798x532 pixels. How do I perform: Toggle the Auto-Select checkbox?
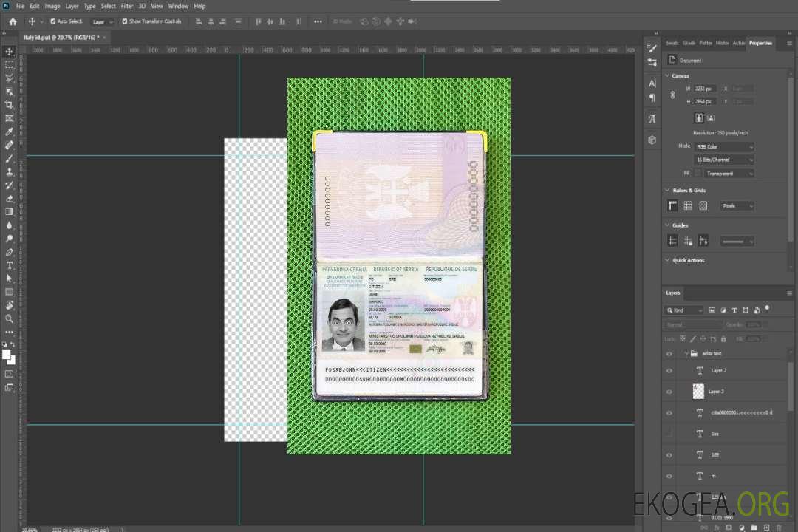(x=53, y=21)
